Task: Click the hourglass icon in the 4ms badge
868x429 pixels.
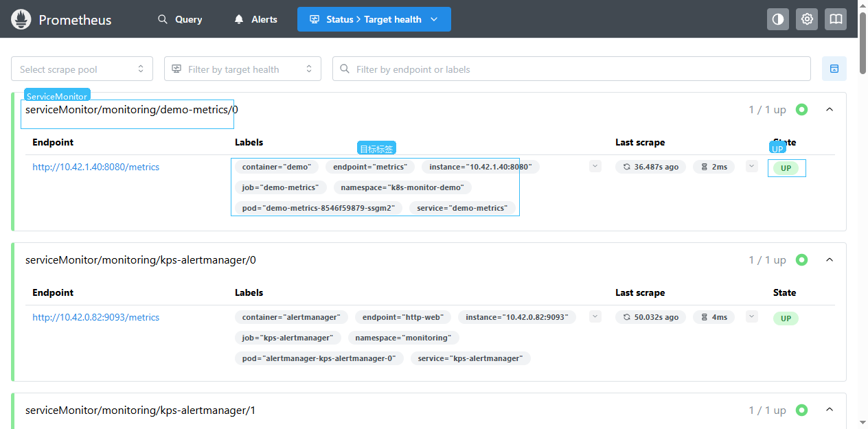Action: 704,317
